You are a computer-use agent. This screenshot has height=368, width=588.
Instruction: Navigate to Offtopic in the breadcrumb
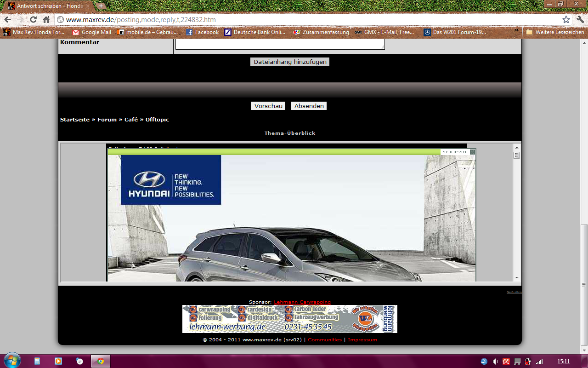pos(157,120)
